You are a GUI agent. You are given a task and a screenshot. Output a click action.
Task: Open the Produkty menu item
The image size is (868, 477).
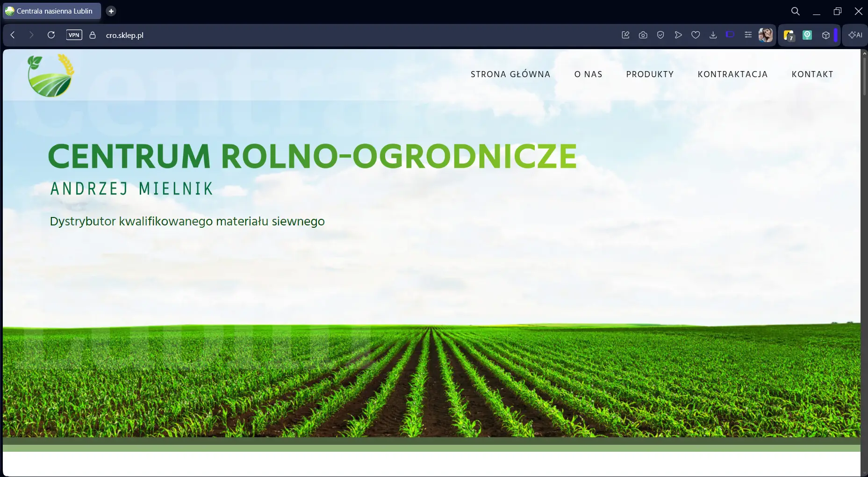click(x=650, y=74)
